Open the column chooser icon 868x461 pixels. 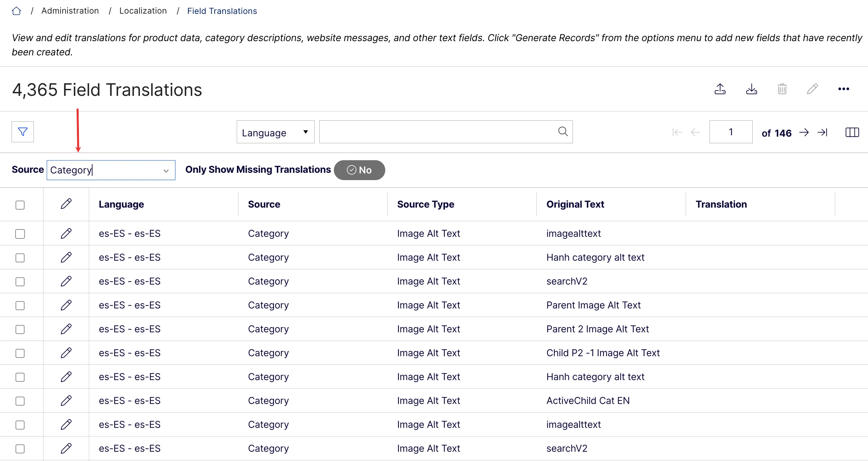tap(852, 132)
